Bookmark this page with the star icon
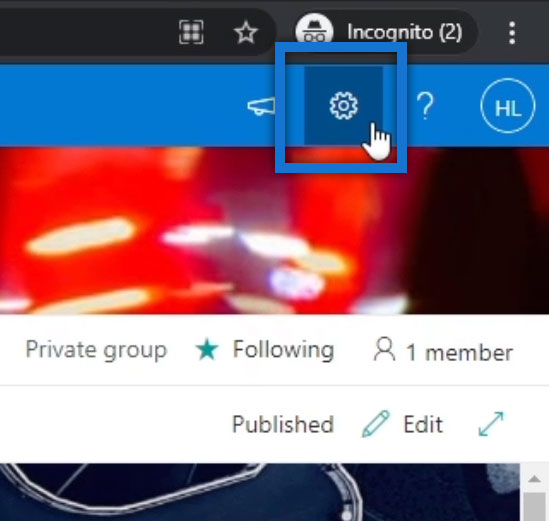 point(246,32)
